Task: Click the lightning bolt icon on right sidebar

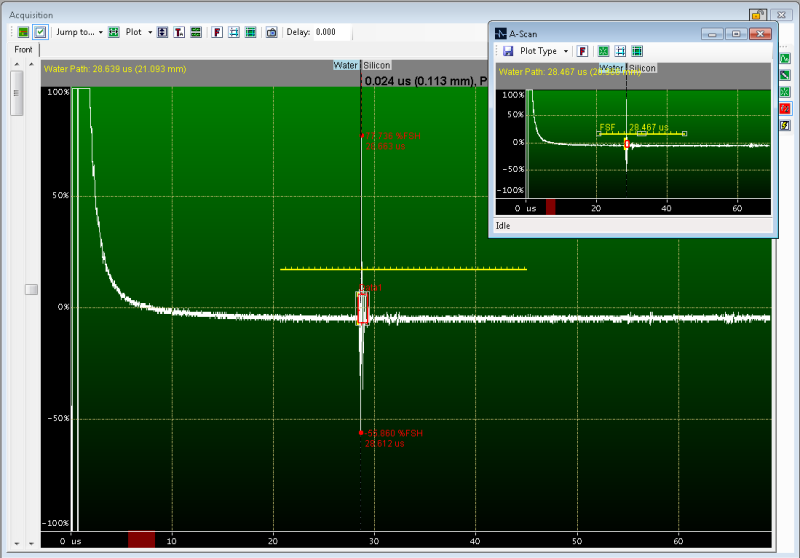Action: (785, 125)
